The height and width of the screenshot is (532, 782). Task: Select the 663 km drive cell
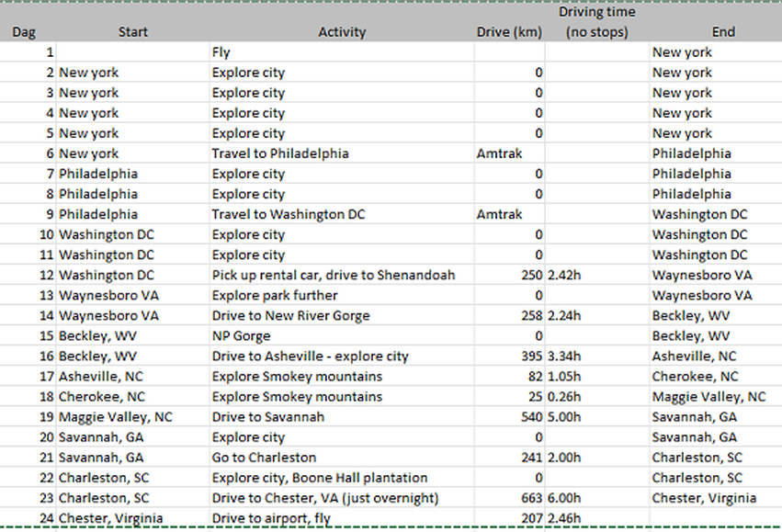(x=509, y=498)
